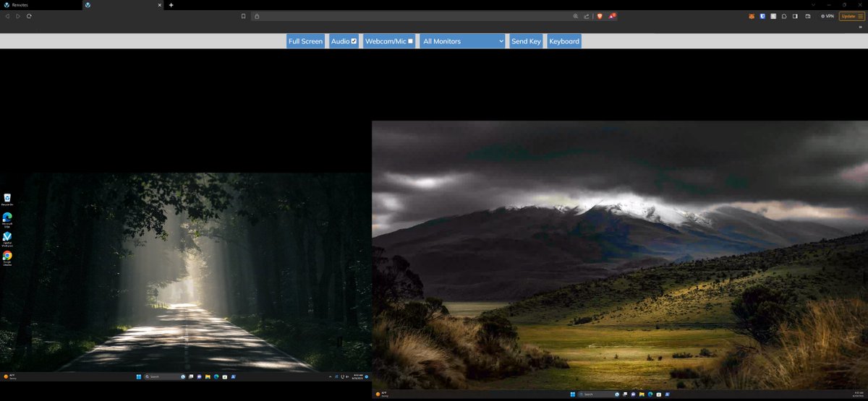Click the share icon in address bar
Screen dimensions: 868x401
[587, 16]
